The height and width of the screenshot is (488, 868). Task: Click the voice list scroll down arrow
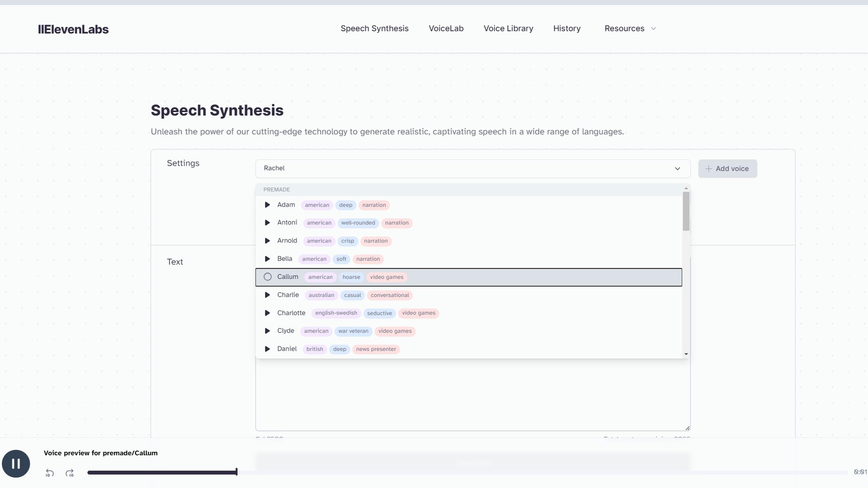coord(686,354)
